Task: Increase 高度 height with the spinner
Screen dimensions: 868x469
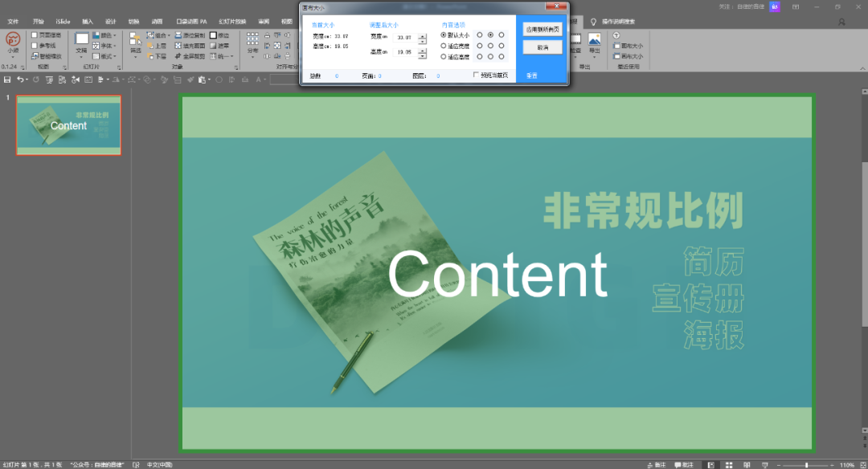Action: tap(423, 50)
